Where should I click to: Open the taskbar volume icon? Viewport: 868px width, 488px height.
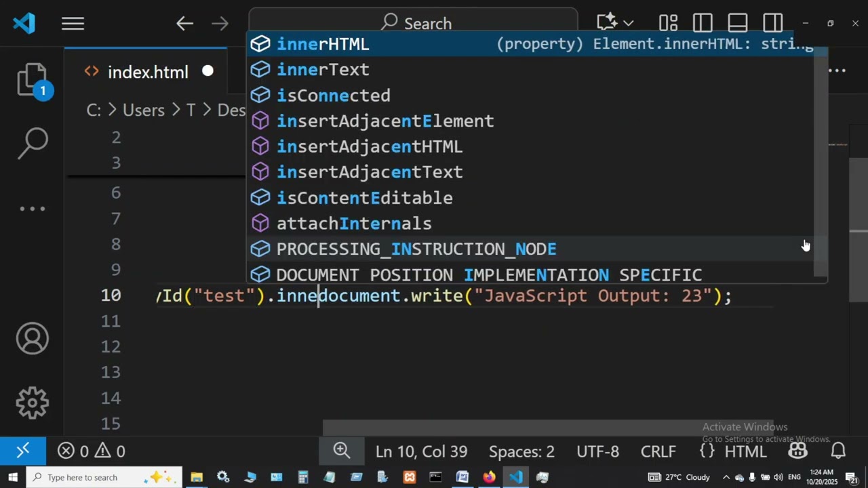(x=778, y=477)
